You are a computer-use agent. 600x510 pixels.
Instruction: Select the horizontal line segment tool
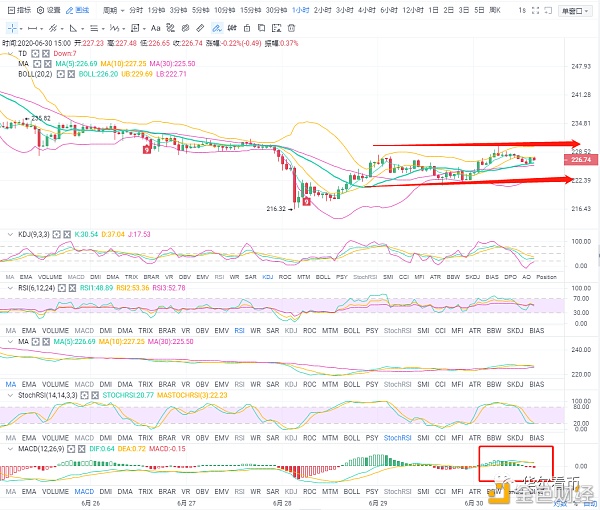pos(33,28)
